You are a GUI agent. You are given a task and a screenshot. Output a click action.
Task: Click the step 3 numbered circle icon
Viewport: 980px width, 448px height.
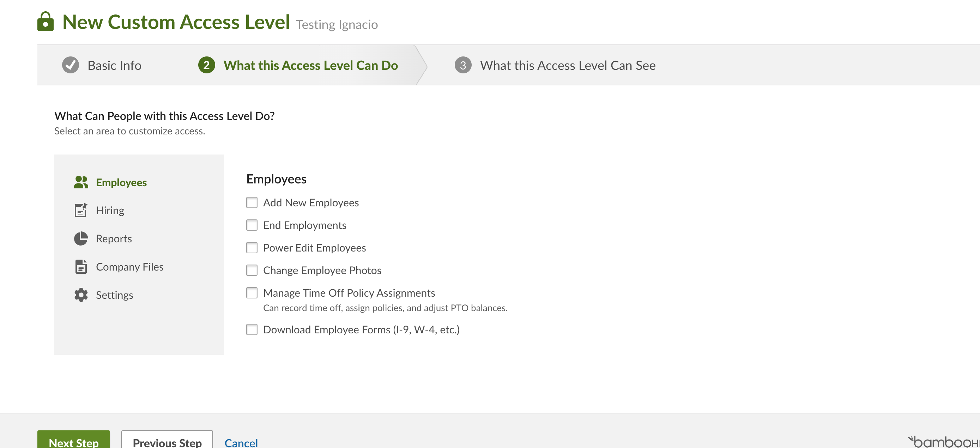(462, 65)
